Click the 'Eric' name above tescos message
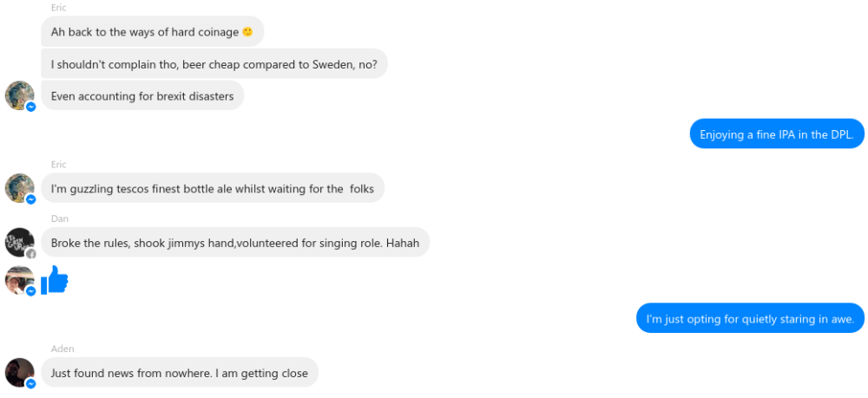The height and width of the screenshot is (398, 868). tap(58, 165)
